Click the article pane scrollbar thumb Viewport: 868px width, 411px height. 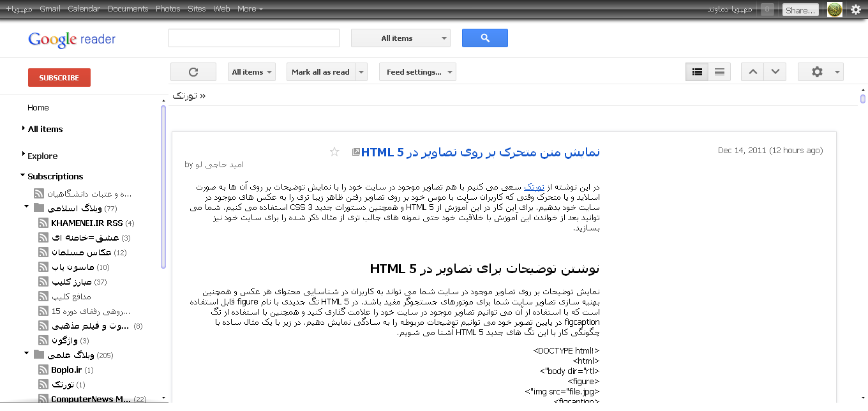click(x=863, y=99)
